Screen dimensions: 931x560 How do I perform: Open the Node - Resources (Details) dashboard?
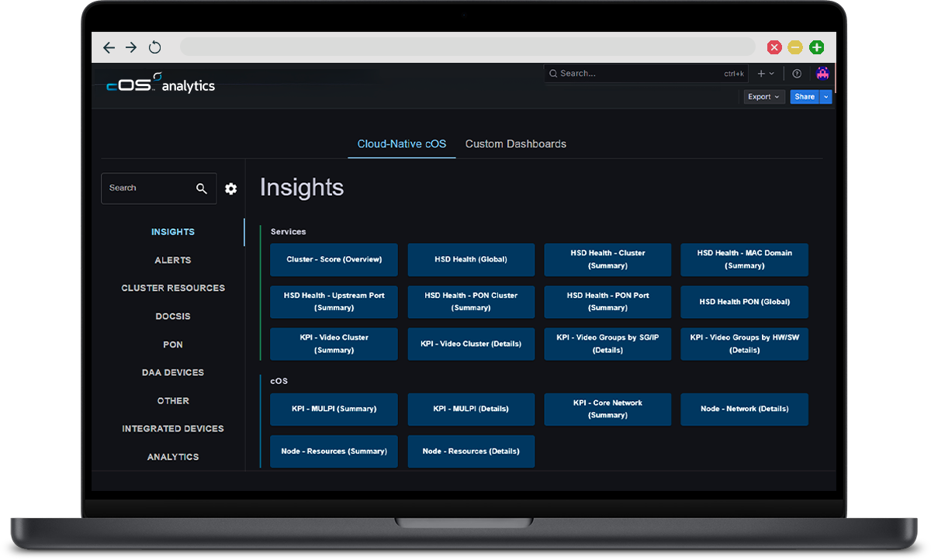click(471, 451)
